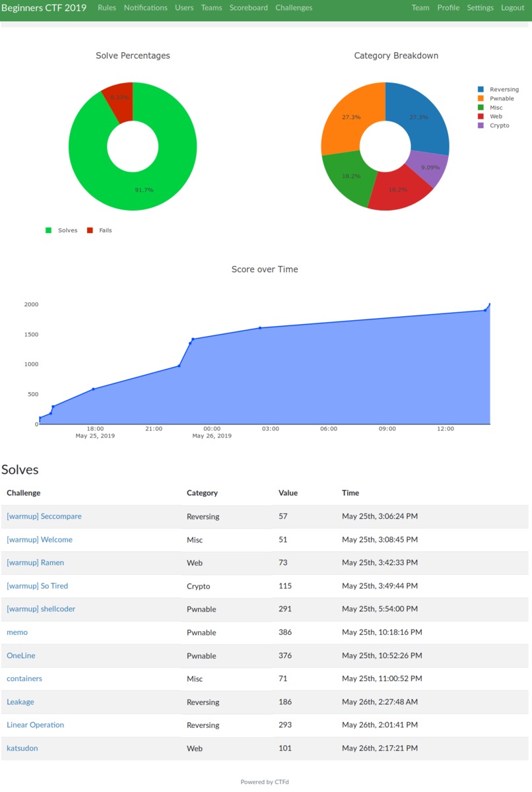Browse the Challenges page
The height and width of the screenshot is (792, 532).
[x=293, y=8]
